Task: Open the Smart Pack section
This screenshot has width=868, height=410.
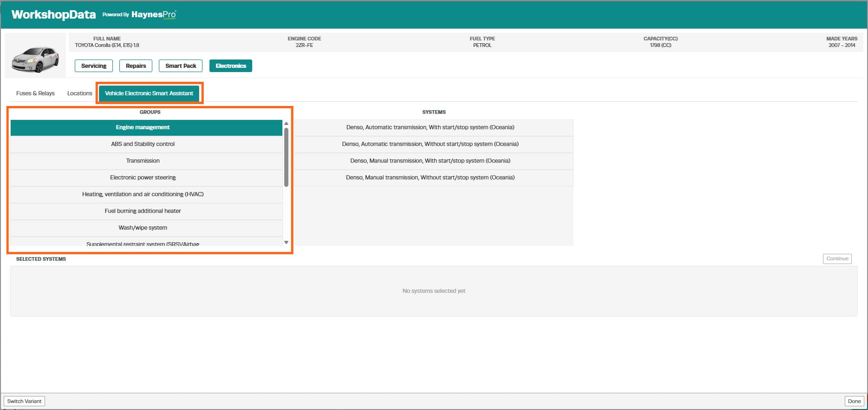Action: pos(181,66)
